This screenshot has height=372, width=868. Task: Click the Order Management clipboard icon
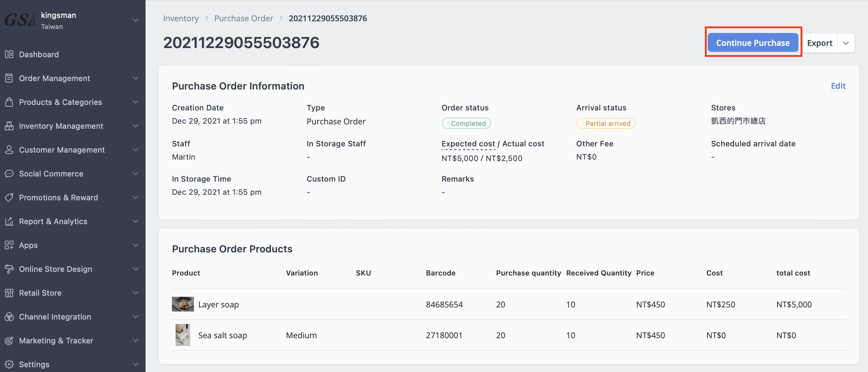[9, 78]
